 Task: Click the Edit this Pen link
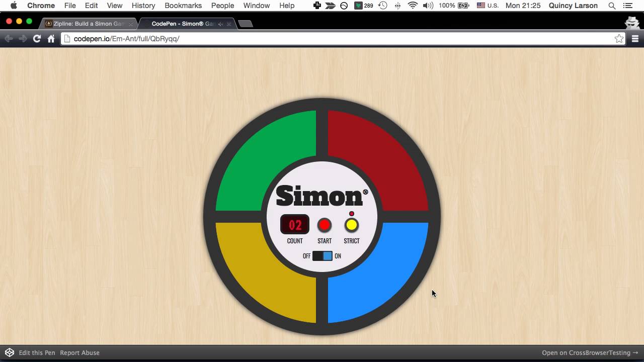(x=37, y=352)
